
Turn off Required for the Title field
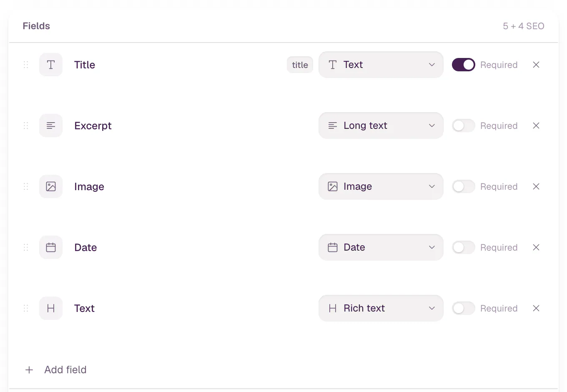pos(464,65)
